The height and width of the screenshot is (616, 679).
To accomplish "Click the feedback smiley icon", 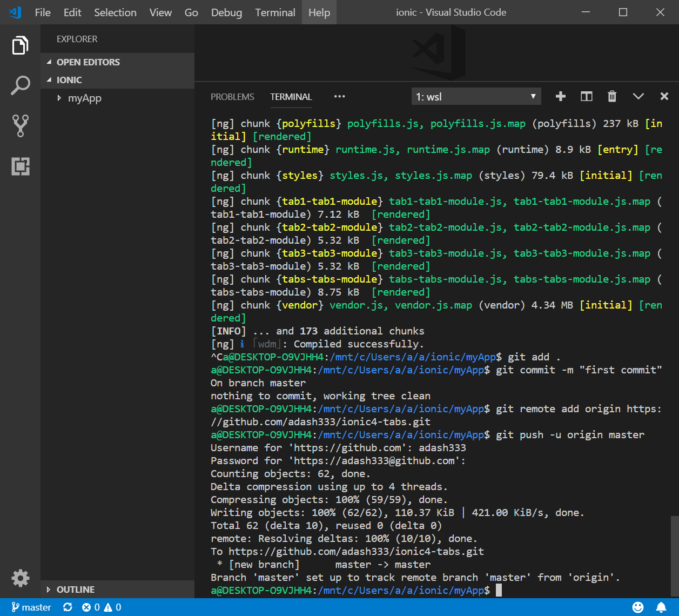I will (x=638, y=607).
